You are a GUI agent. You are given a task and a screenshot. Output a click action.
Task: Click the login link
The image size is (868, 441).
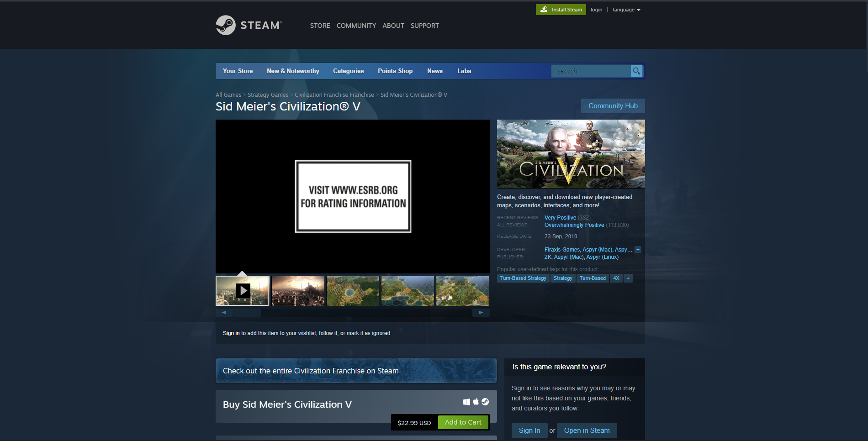click(596, 10)
